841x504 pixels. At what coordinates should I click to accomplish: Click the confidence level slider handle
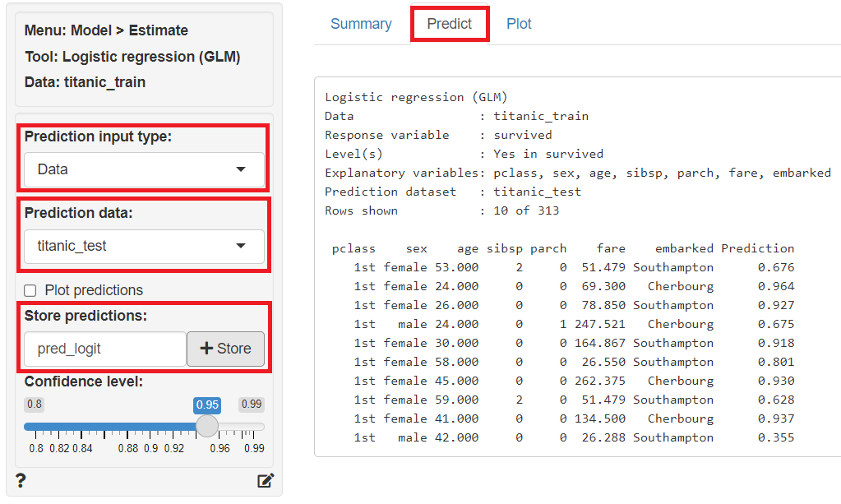click(207, 426)
